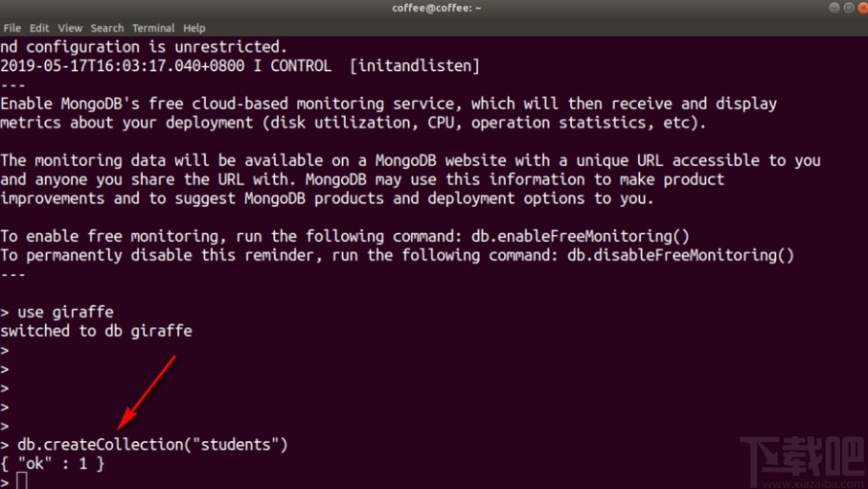Image resolution: width=868 pixels, height=489 pixels.
Task: Click the red arrow annotation
Action: [147, 392]
